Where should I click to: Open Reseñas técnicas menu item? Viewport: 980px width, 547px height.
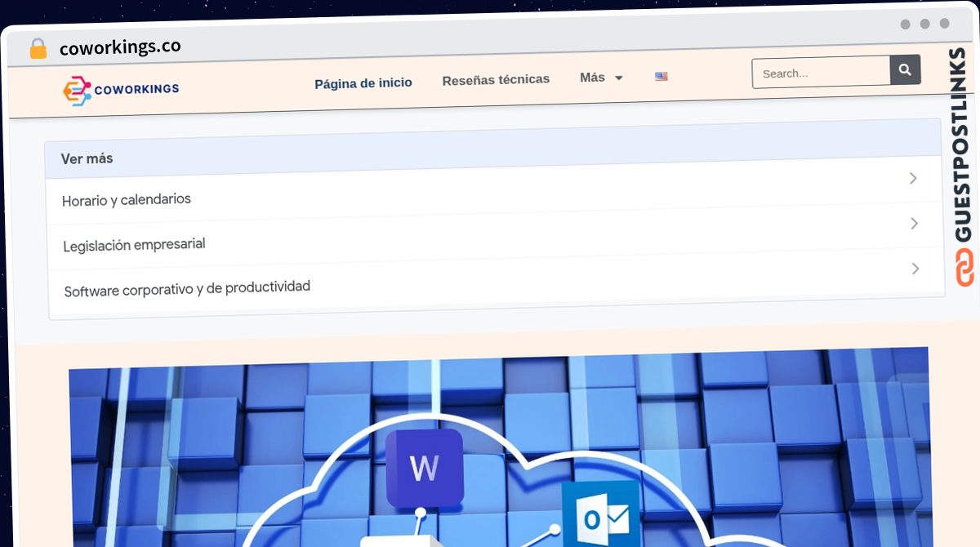(x=496, y=80)
